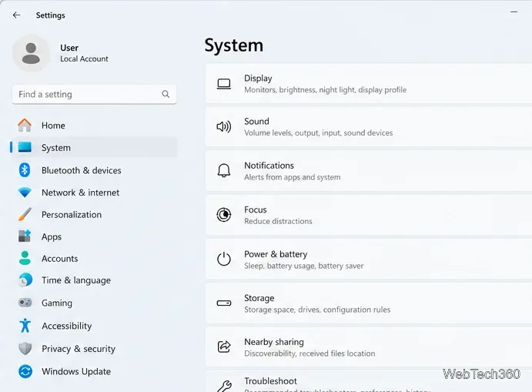Click the User account name

[69, 48]
